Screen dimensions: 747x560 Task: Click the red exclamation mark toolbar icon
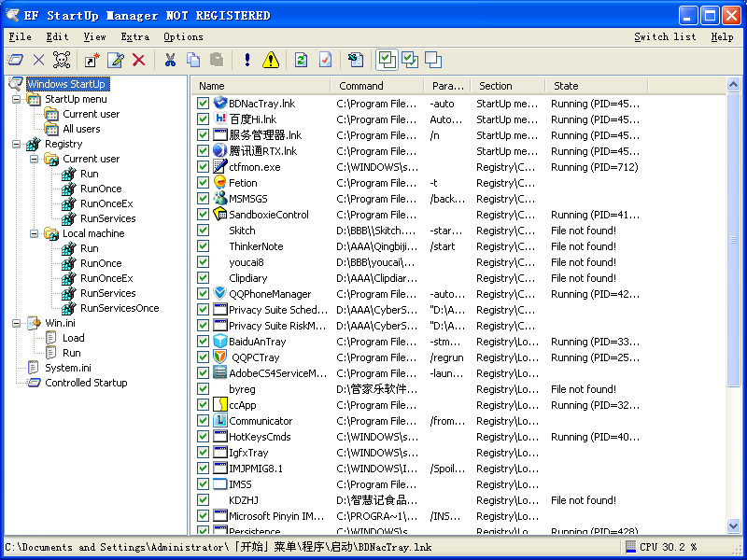pyautogui.click(x=247, y=59)
